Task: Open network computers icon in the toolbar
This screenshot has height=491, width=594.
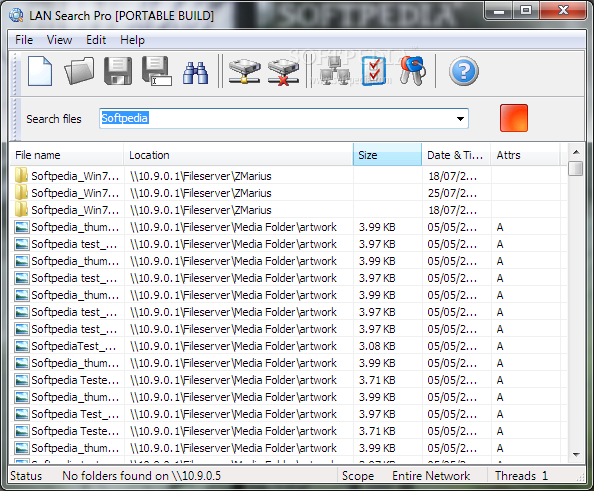Action: (334, 71)
